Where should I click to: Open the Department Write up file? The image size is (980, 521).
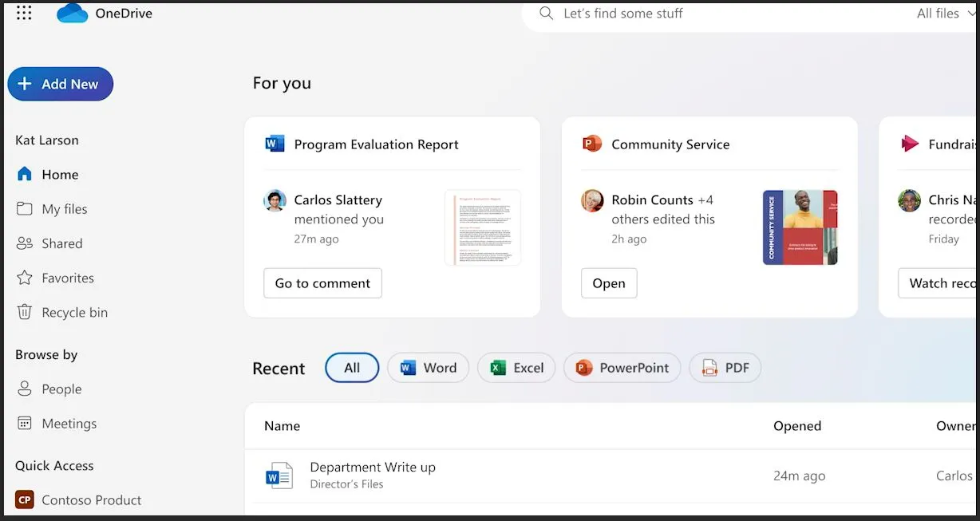tap(373, 468)
